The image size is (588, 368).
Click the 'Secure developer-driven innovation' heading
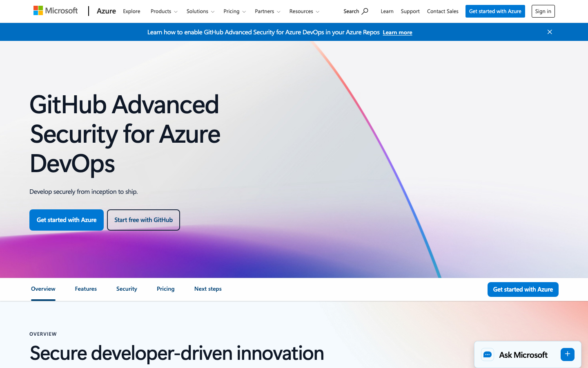pos(177,353)
